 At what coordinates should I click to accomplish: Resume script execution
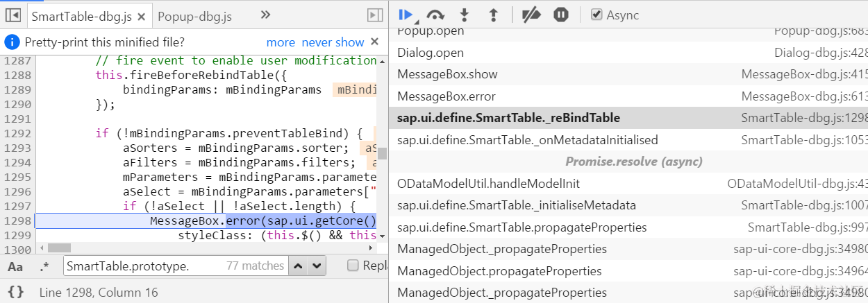407,15
